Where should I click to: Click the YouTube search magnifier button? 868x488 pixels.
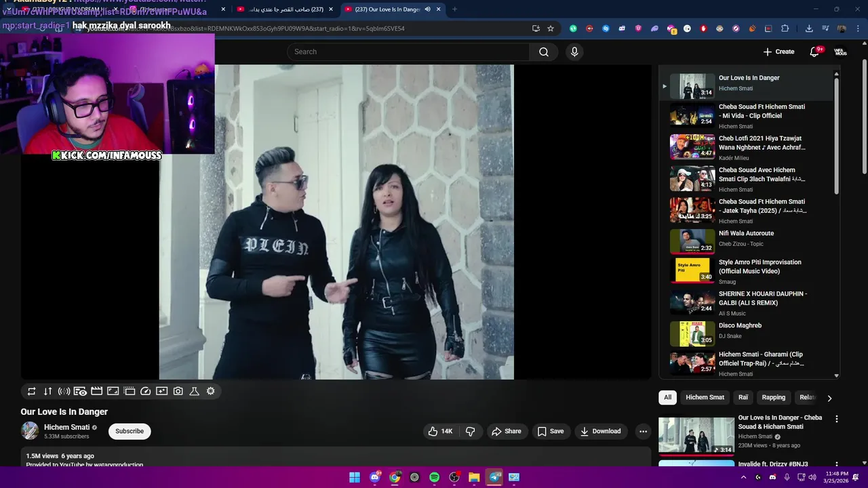(x=544, y=52)
